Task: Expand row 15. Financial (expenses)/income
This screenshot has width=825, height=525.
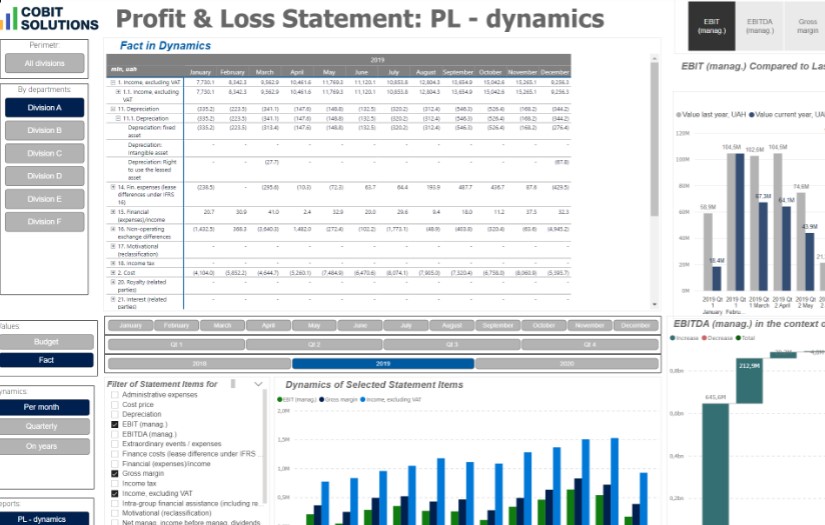Action: click(113, 211)
